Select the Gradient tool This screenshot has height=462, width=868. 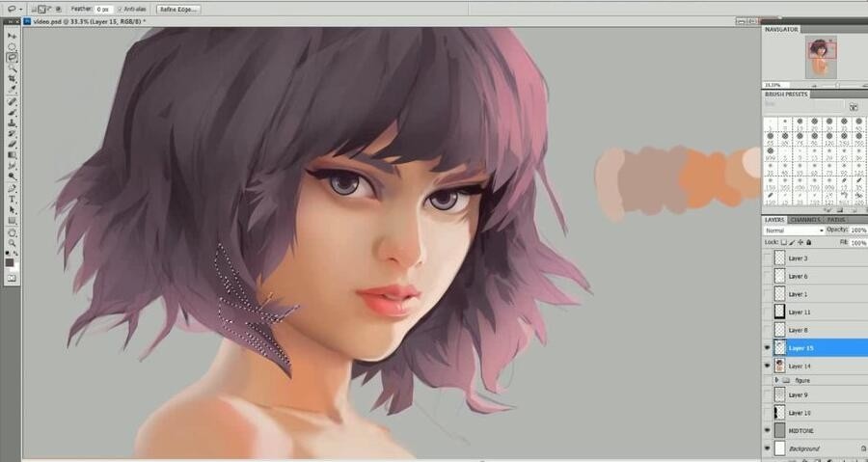(13, 155)
